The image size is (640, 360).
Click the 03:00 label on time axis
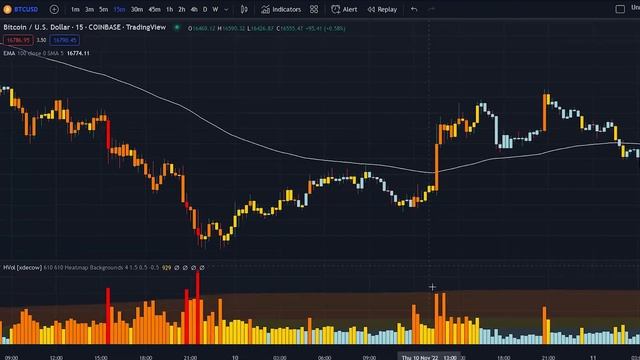(x=280, y=358)
